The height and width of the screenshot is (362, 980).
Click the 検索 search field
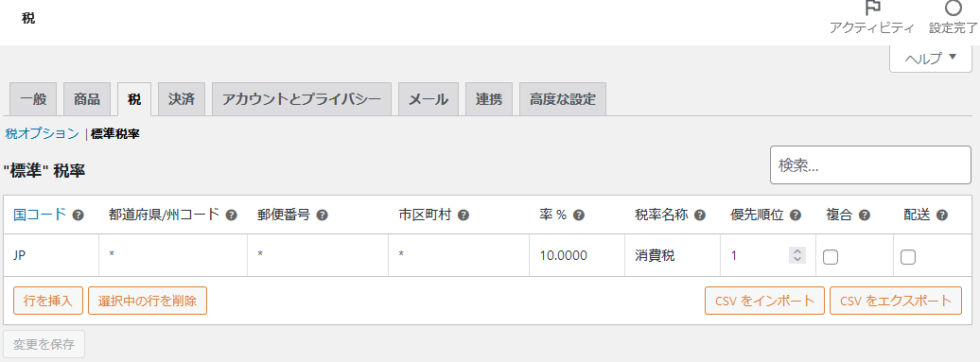(870, 164)
